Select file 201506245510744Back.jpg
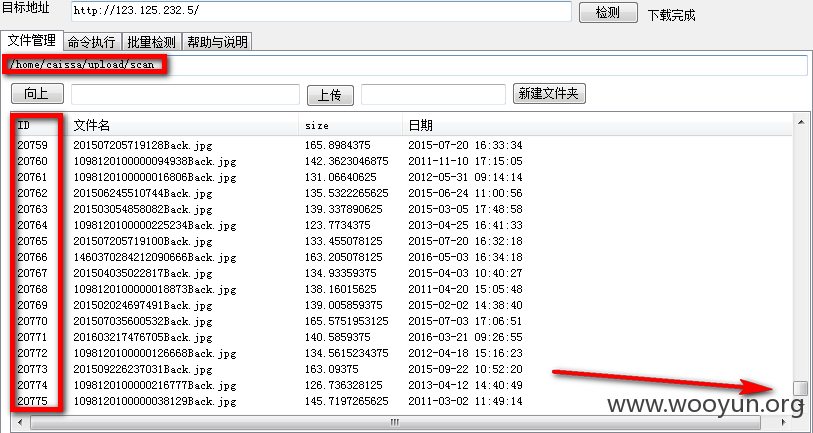The width and height of the screenshot is (813, 433). [143, 193]
